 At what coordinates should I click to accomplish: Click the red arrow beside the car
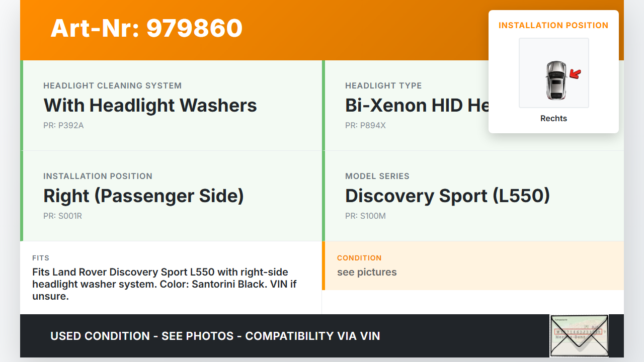575,75
